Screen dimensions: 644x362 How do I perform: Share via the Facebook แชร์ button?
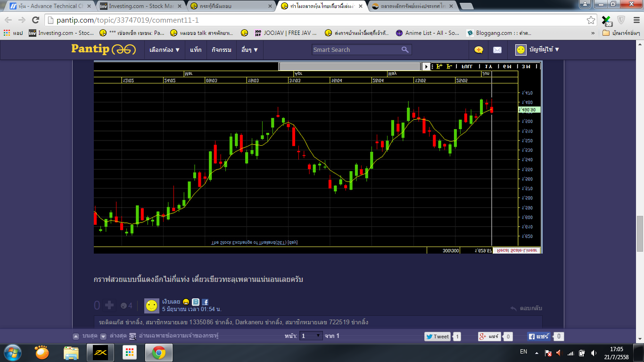pyautogui.click(x=539, y=337)
